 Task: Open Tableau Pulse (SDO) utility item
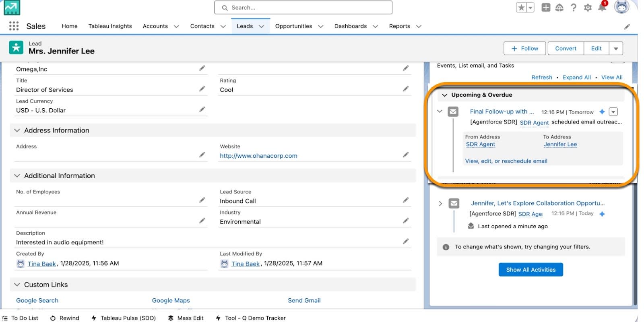tap(124, 318)
